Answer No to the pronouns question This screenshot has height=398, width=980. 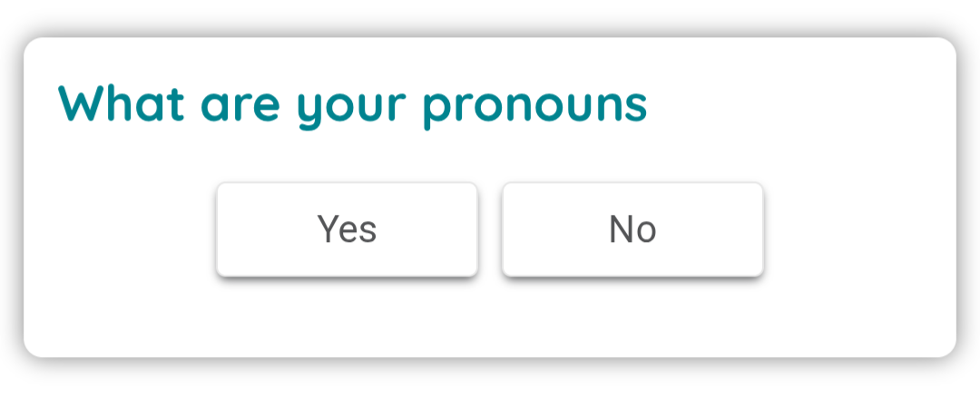pos(632,229)
